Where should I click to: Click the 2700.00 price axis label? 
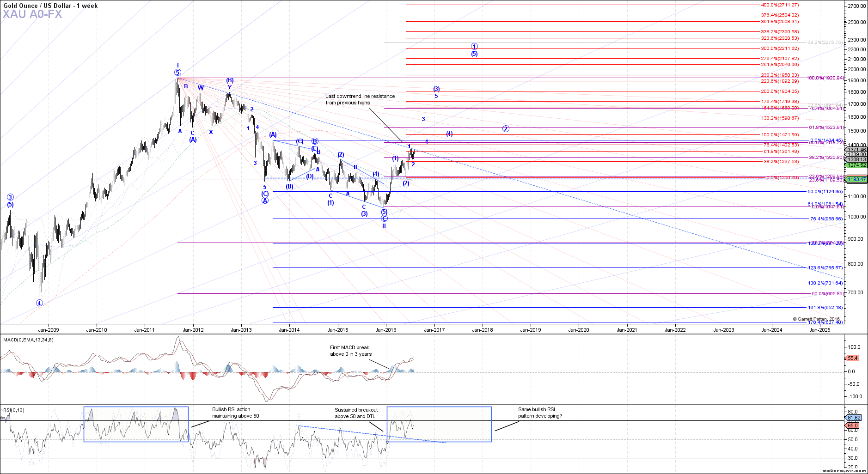tap(857, 6)
